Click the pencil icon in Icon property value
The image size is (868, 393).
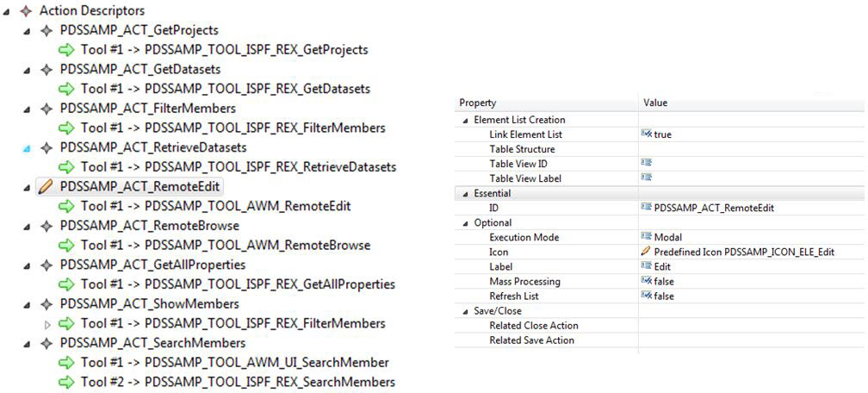pos(645,252)
